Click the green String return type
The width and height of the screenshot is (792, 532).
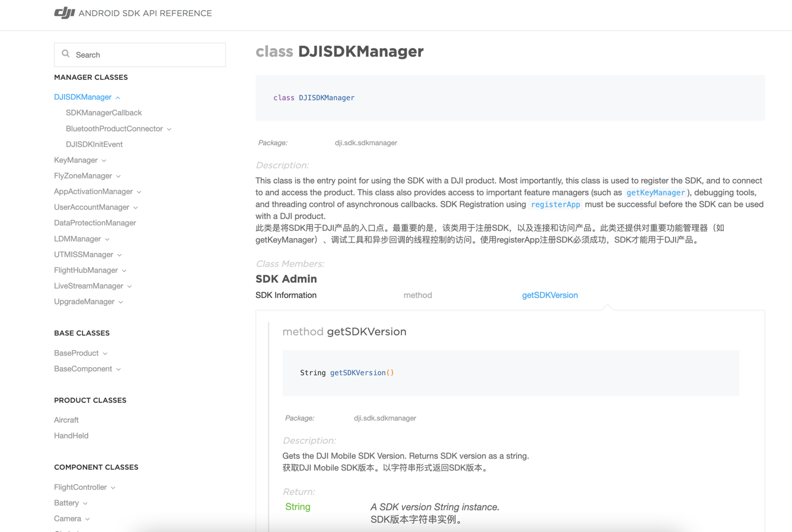(x=298, y=507)
